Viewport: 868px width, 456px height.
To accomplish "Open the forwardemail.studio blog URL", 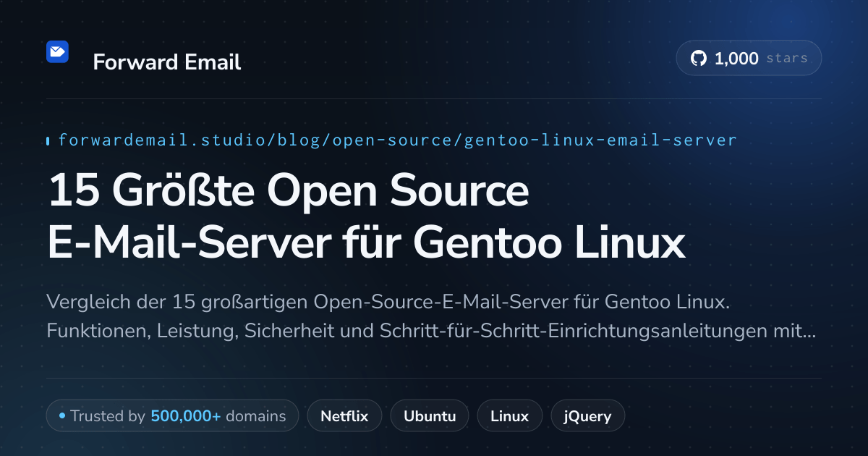I will pyautogui.click(x=397, y=140).
